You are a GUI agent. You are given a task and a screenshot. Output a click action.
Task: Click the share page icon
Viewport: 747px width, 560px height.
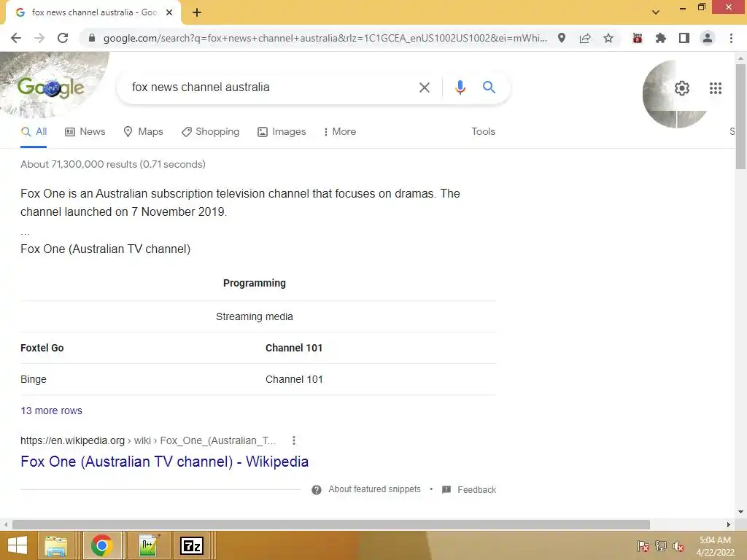click(x=585, y=38)
